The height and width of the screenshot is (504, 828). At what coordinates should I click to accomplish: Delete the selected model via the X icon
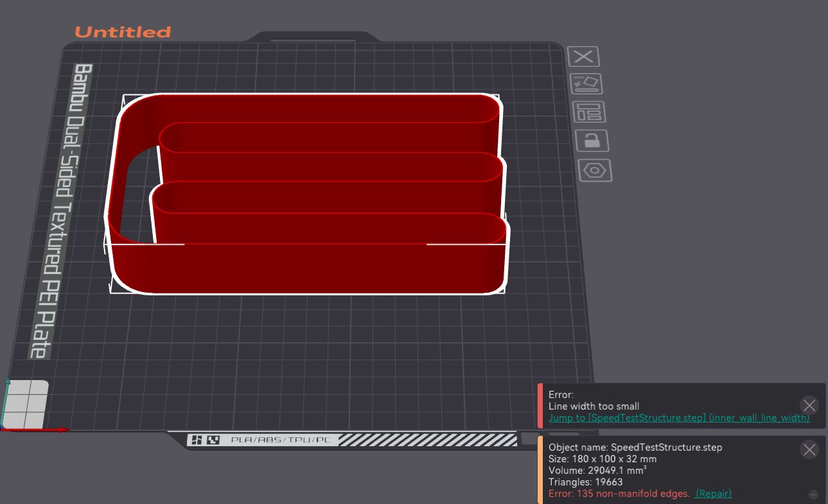pos(584,56)
